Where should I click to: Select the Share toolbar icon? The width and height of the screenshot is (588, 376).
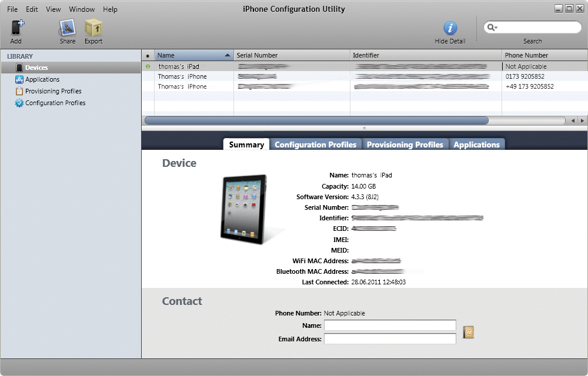pos(66,27)
